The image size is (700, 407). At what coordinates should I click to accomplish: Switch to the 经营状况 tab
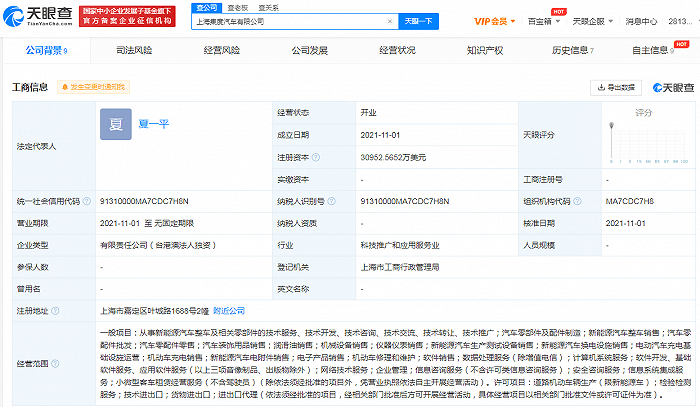(397, 50)
